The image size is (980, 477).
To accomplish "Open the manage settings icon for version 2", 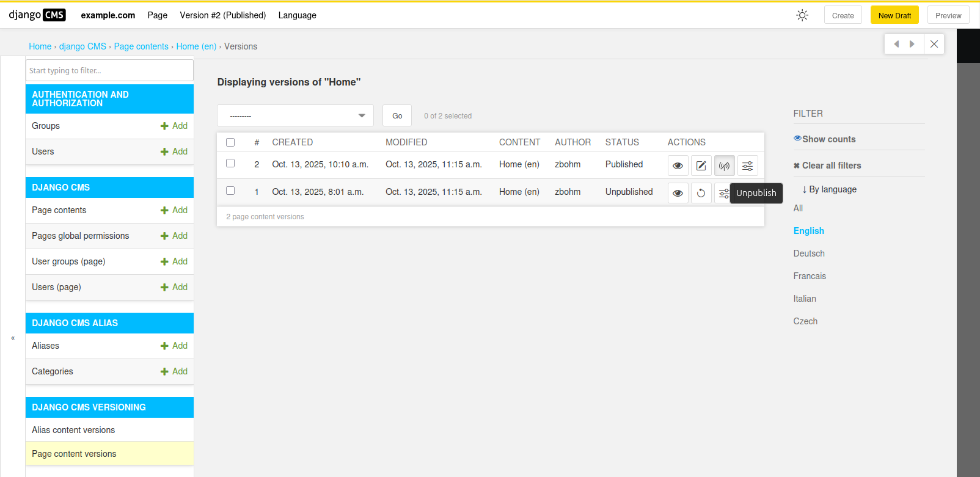I will 747,166.
